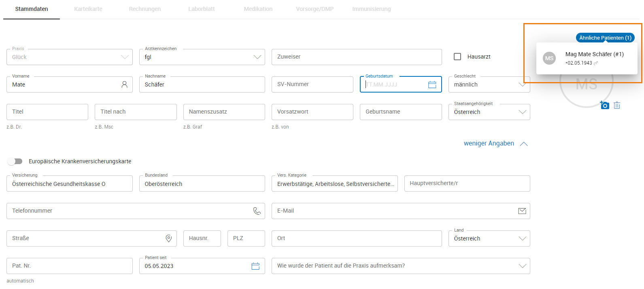This screenshot has height=289, width=644.
Task: Delete patient photo with trash icon
Action: (617, 105)
